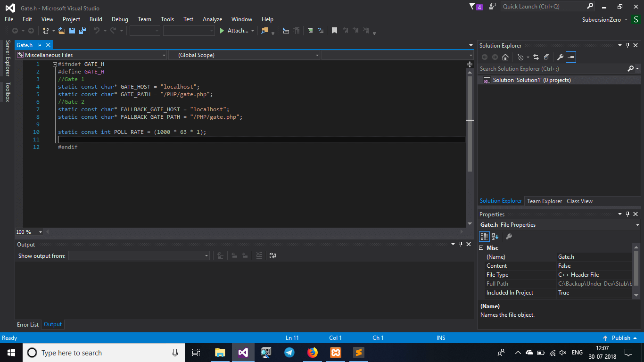The width and height of the screenshot is (644, 362).
Task: Switch to the Error List tab
Action: 28,325
